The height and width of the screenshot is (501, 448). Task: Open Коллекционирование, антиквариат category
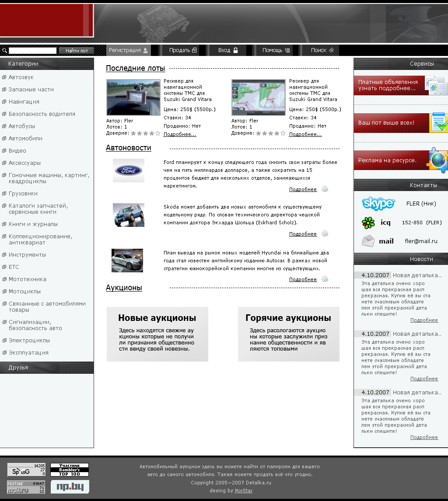[x=41, y=239]
